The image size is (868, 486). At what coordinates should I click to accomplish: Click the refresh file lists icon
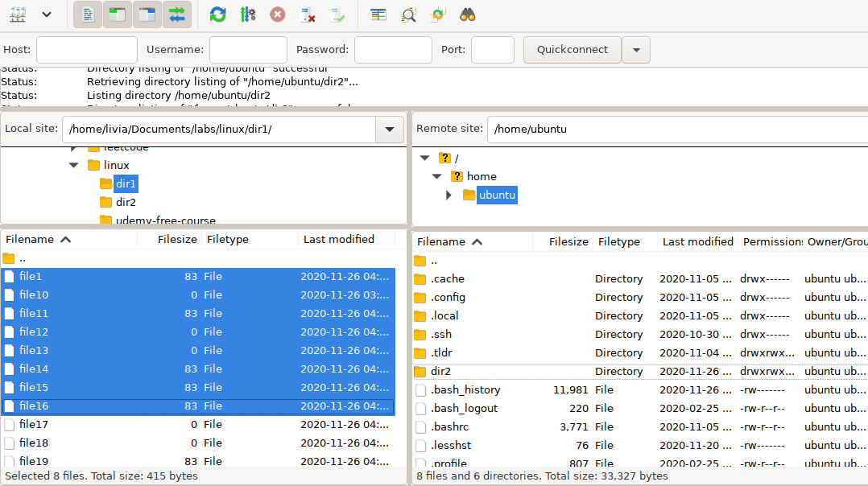coord(217,14)
